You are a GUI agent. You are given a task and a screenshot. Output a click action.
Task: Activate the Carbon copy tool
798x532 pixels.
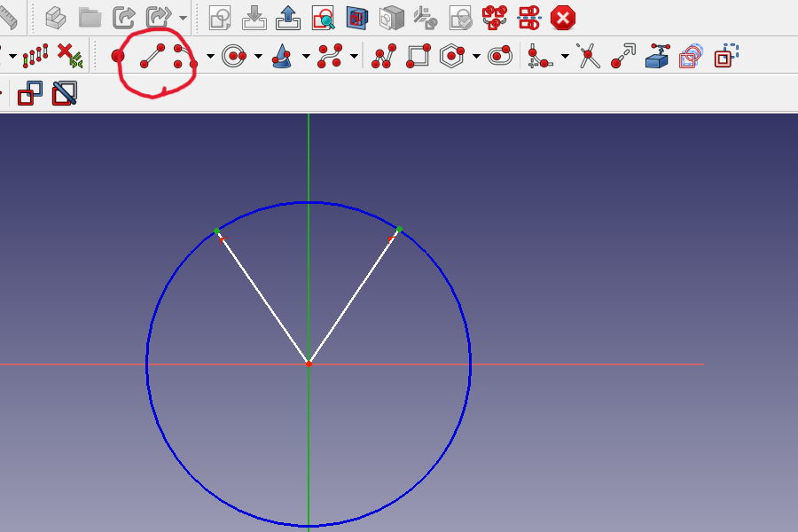[689, 55]
